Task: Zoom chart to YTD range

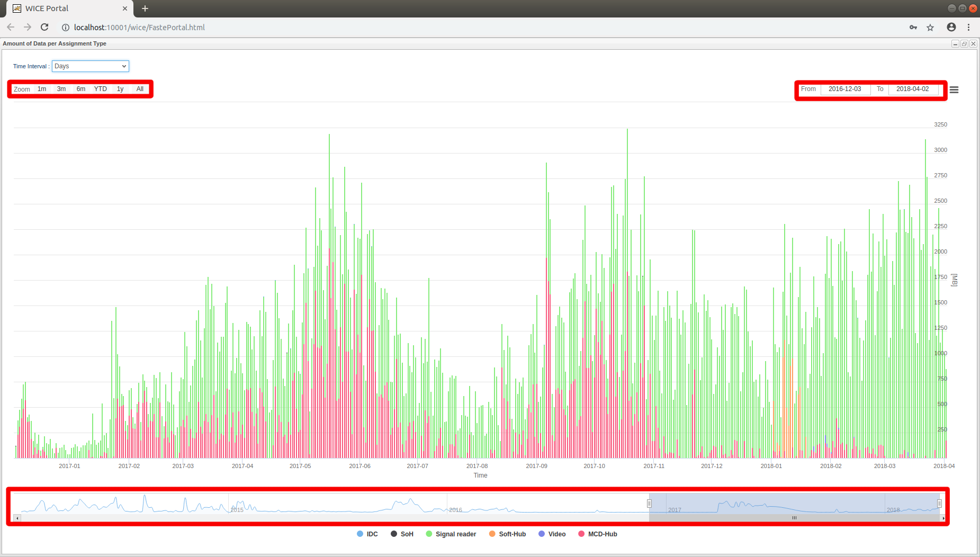Action: (101, 89)
